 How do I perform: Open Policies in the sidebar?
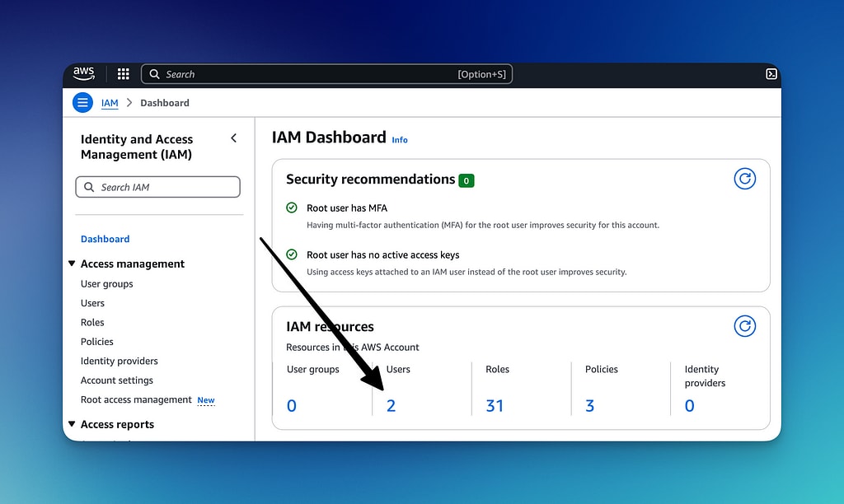tap(97, 342)
